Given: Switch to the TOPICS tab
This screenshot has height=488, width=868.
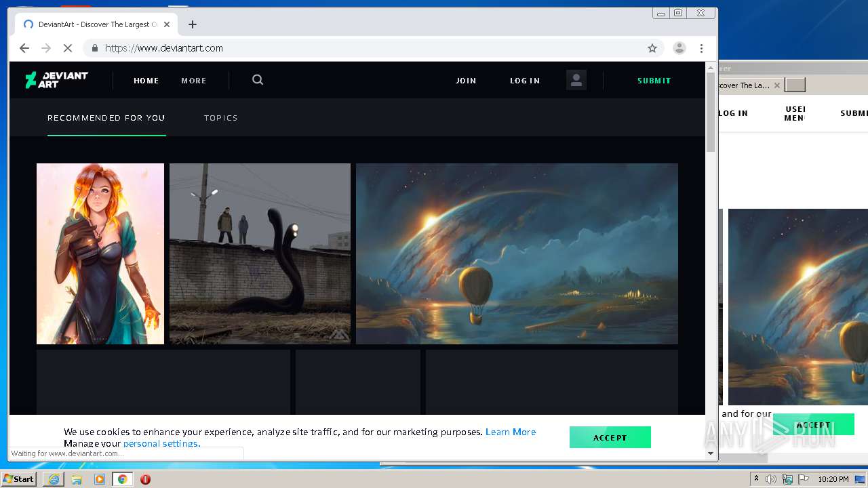Looking at the screenshot, I should click(x=221, y=118).
